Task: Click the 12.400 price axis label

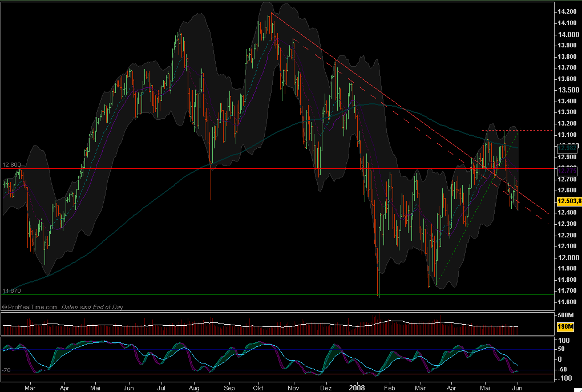Action: coord(567,213)
